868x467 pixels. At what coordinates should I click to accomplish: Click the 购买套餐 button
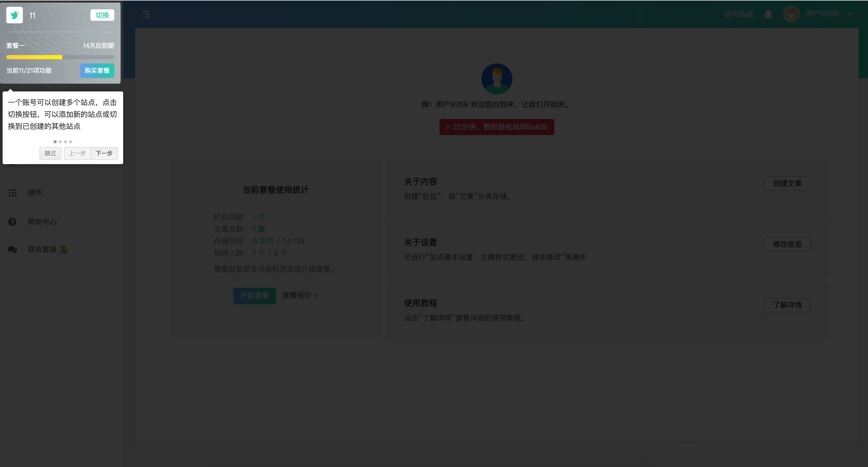[x=97, y=71]
